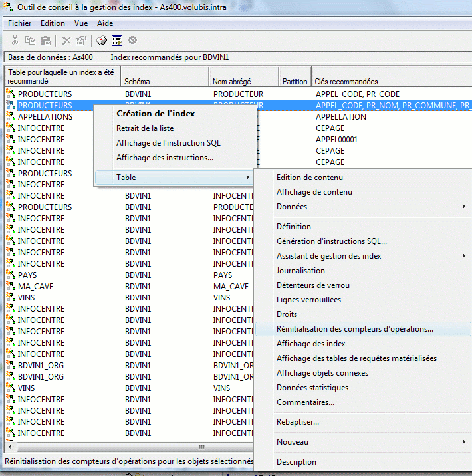Click the APPEL00001 recommended key cell
The image size is (472, 476).
coord(336,140)
